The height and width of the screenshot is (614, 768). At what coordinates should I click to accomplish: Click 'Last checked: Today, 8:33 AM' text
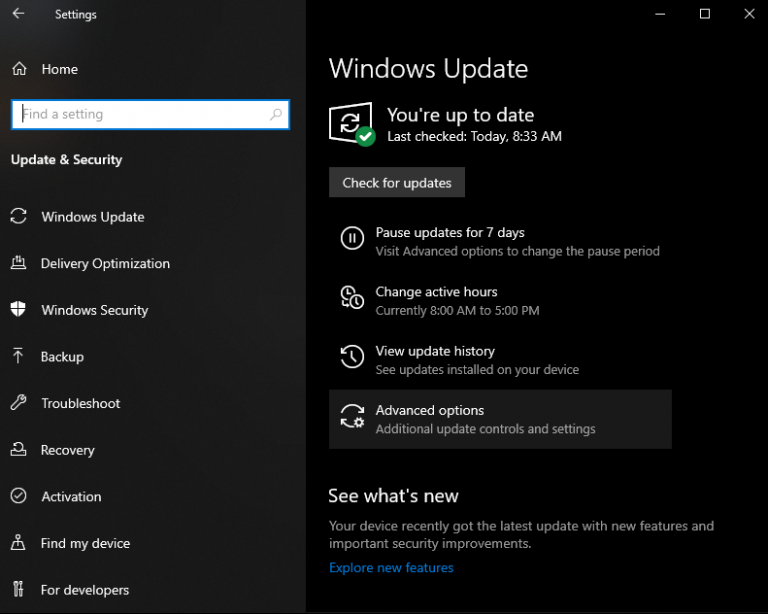475,136
